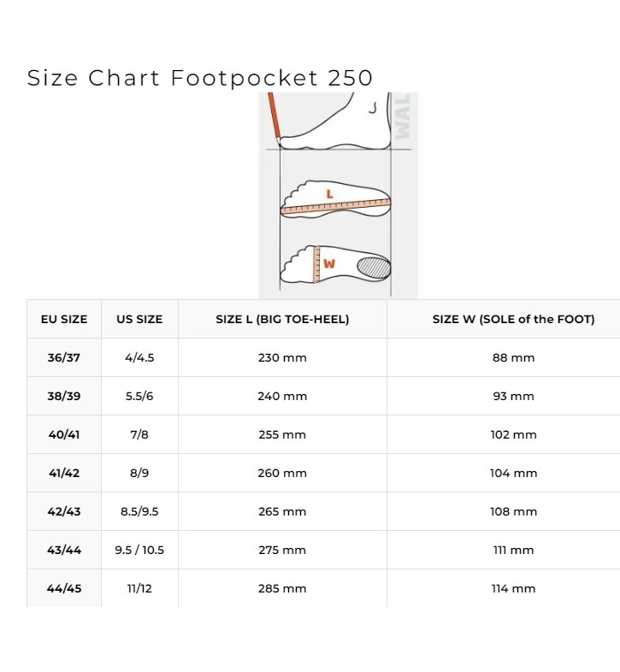The width and height of the screenshot is (620, 672).
Task: Click the SIZE L (BIG TOE-HEEL) header
Action: [282, 319]
